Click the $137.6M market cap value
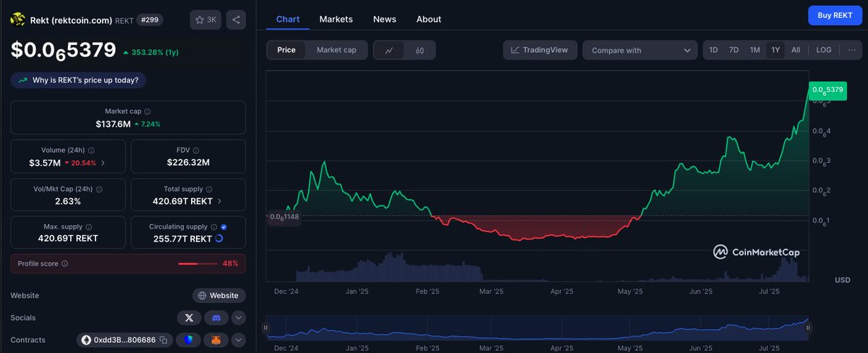Image resolution: width=868 pixels, height=353 pixels. click(x=113, y=124)
